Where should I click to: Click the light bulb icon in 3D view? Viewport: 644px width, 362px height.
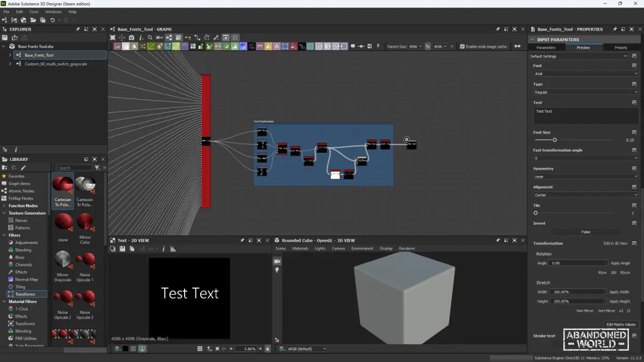click(x=277, y=270)
